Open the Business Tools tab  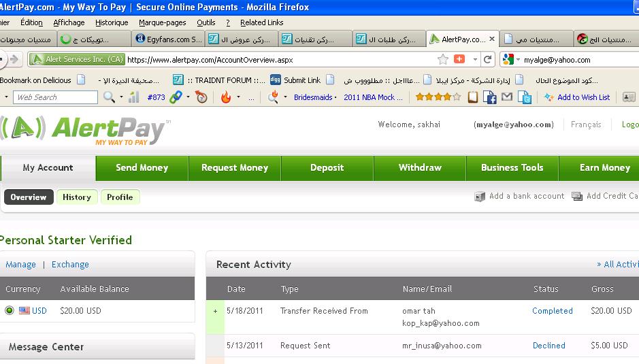pos(512,167)
